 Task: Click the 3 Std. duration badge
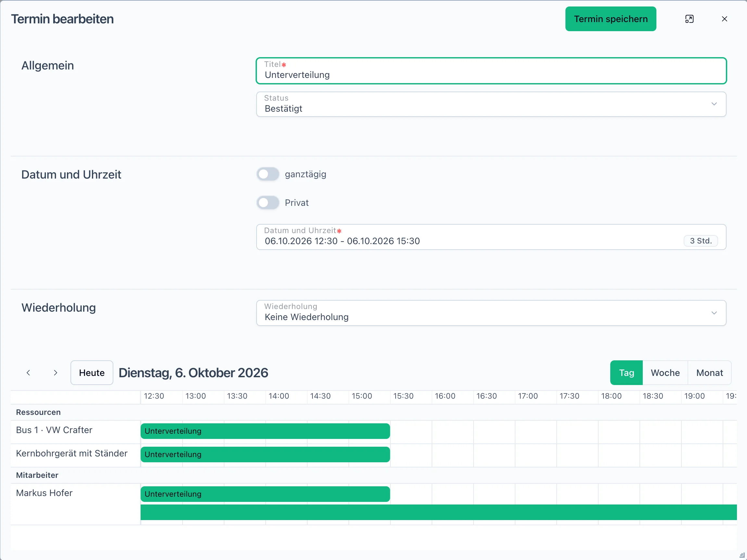pos(701,241)
